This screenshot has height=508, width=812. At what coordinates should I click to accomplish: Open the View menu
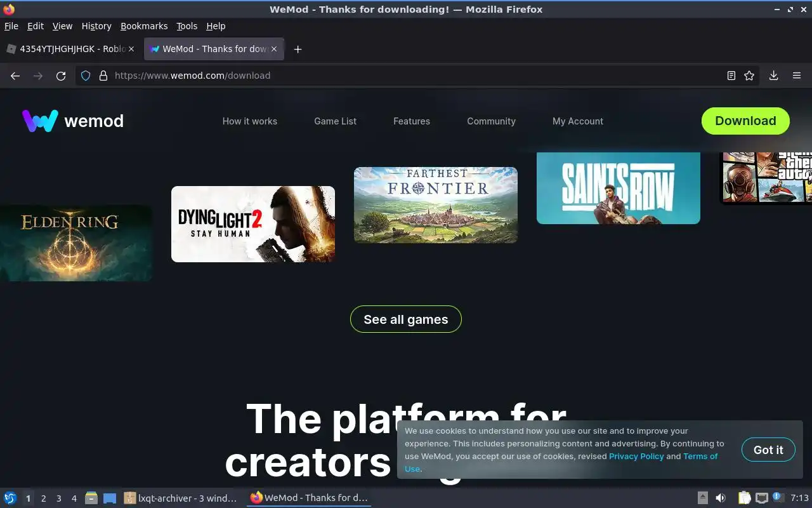click(x=62, y=26)
